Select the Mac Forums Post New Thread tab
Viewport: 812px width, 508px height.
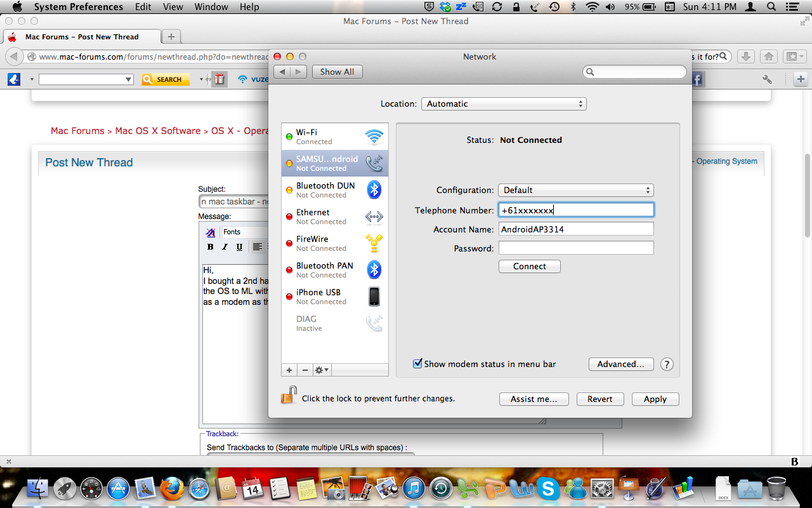(x=82, y=37)
